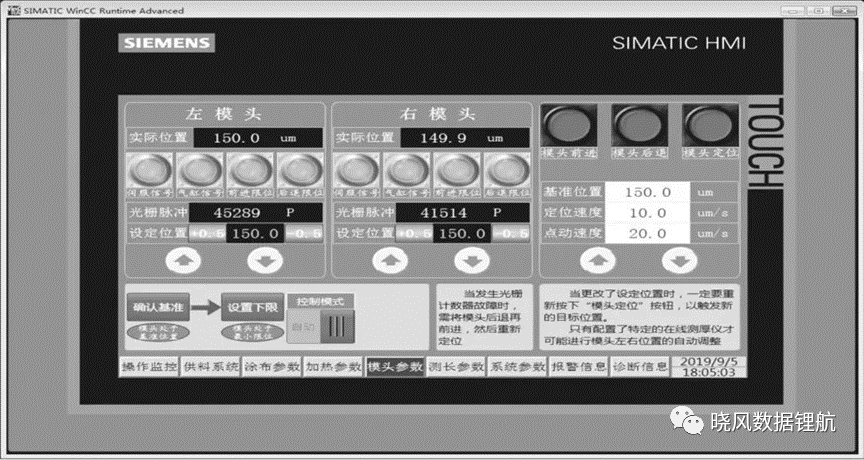Click 光栅脉冲 value 41514
Viewport: 864px width, 460px height.
[444, 213]
